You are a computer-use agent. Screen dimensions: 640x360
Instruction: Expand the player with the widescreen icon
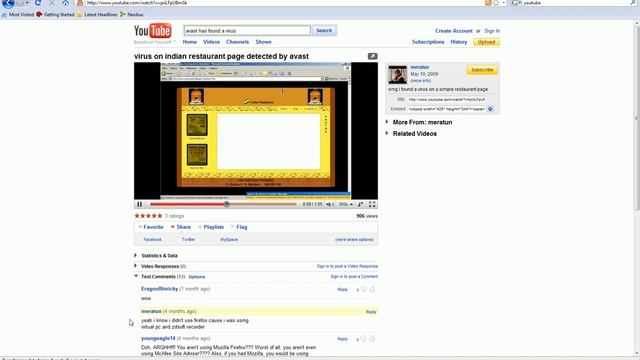tap(361, 204)
